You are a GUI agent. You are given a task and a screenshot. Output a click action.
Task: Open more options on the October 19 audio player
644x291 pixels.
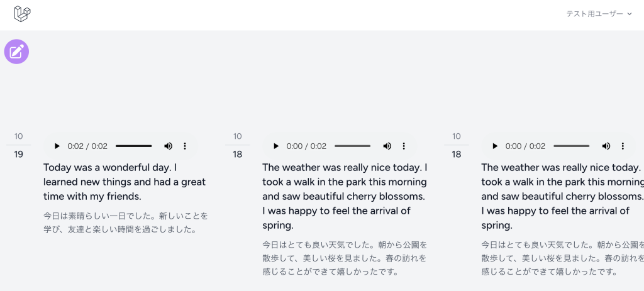click(x=185, y=146)
